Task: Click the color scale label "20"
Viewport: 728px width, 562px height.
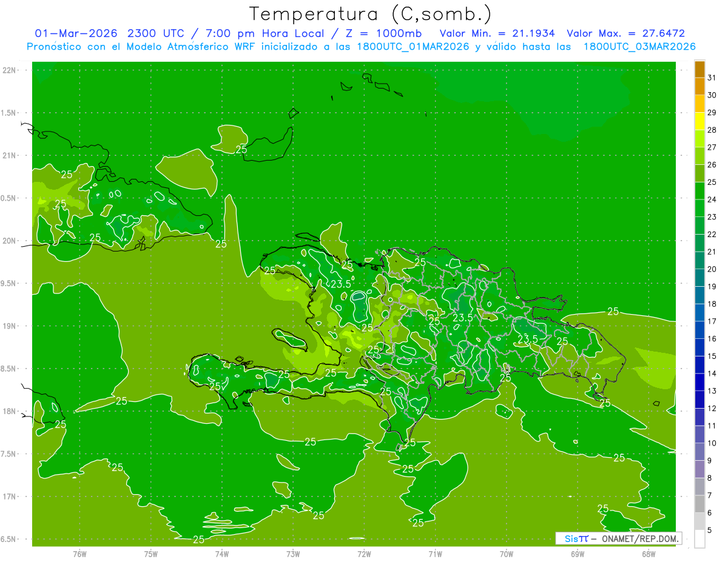Action: pyautogui.click(x=712, y=269)
